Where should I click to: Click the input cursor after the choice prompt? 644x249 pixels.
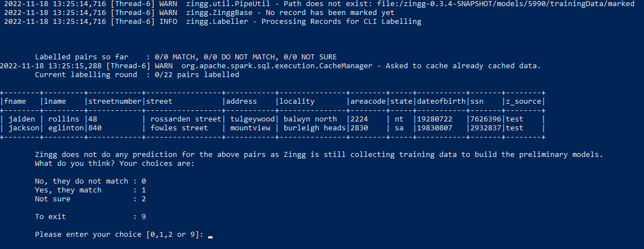pos(210,235)
